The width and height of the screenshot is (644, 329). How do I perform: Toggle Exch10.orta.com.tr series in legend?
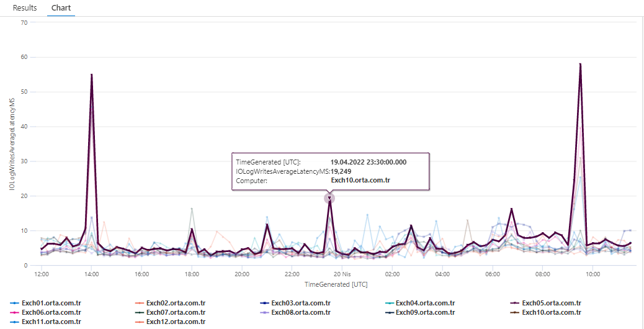pyautogui.click(x=545, y=313)
